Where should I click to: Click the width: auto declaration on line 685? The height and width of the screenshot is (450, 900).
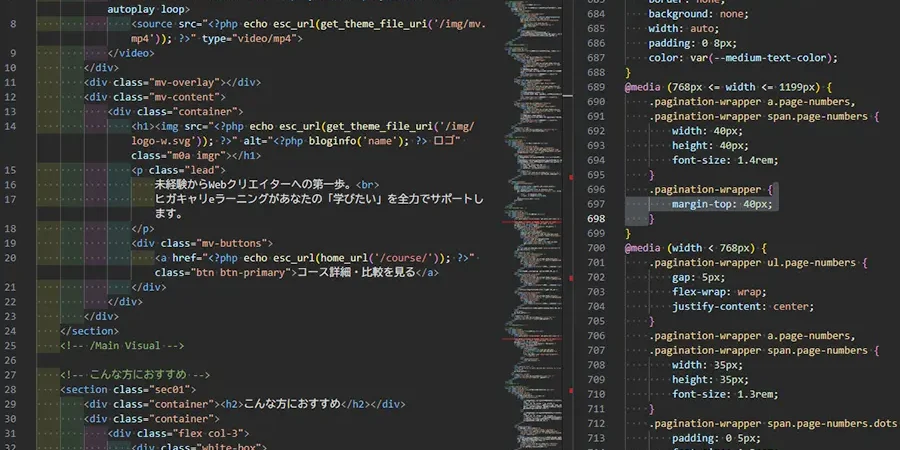click(683, 28)
